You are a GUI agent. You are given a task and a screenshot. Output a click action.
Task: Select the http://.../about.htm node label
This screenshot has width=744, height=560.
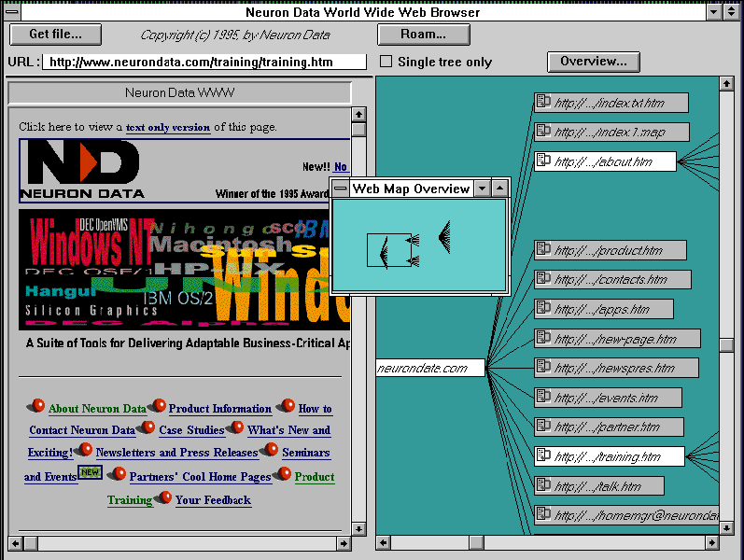[x=603, y=162]
